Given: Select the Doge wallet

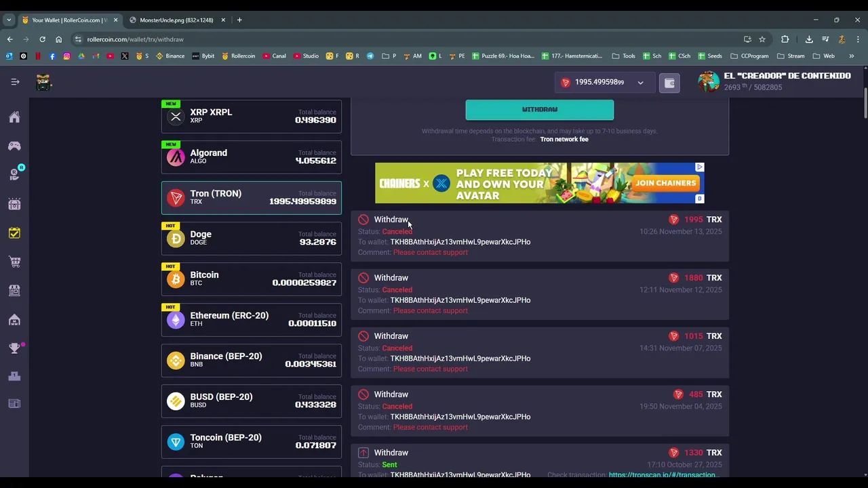Looking at the screenshot, I should [252, 239].
